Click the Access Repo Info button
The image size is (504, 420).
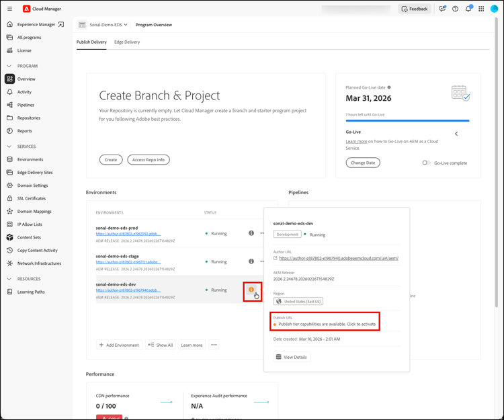click(x=149, y=160)
